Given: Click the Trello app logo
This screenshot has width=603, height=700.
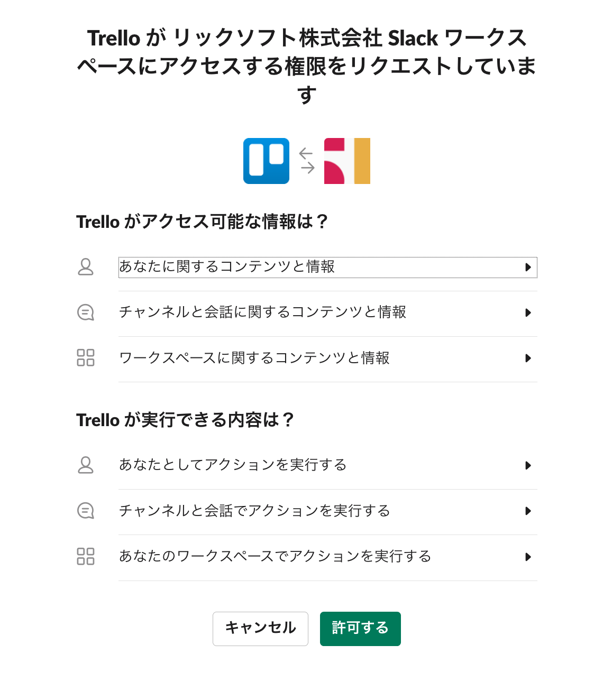Looking at the screenshot, I should coord(266,161).
